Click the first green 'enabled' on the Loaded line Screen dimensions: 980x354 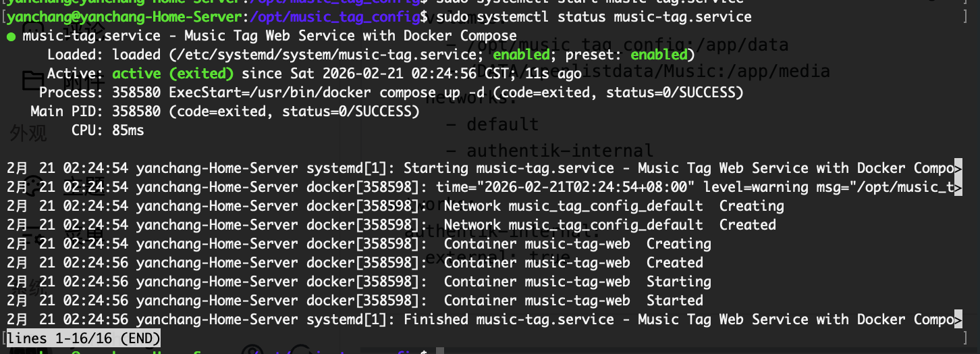pyautogui.click(x=522, y=55)
